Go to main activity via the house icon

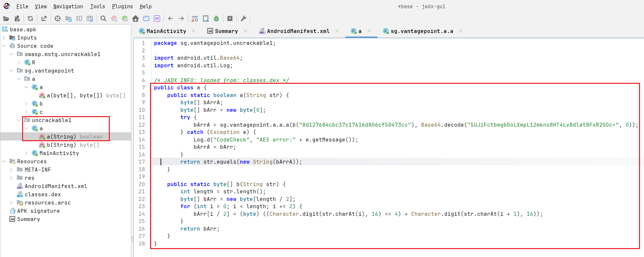[x=136, y=19]
